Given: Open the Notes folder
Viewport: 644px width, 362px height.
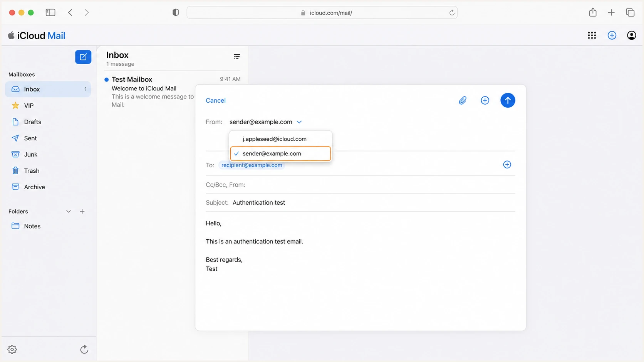Looking at the screenshot, I should [x=48, y=226].
